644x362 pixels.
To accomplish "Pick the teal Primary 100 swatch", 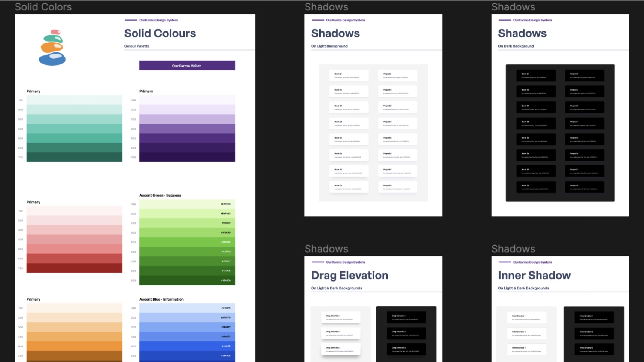I will [x=74, y=100].
